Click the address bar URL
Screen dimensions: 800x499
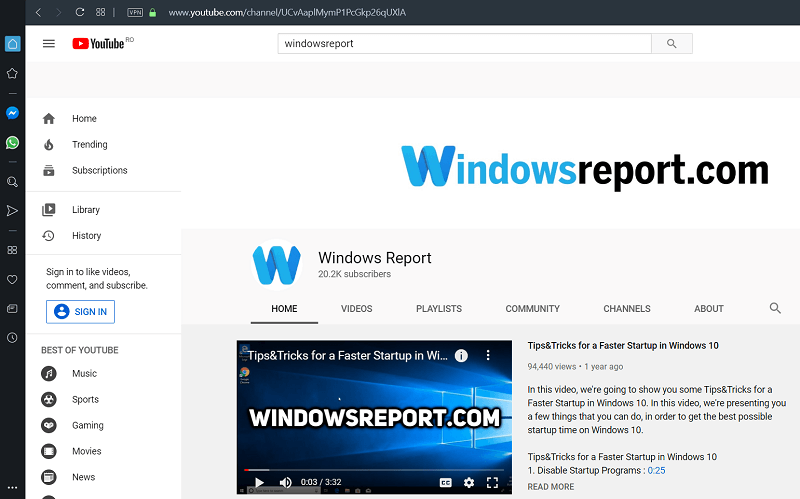pos(287,12)
